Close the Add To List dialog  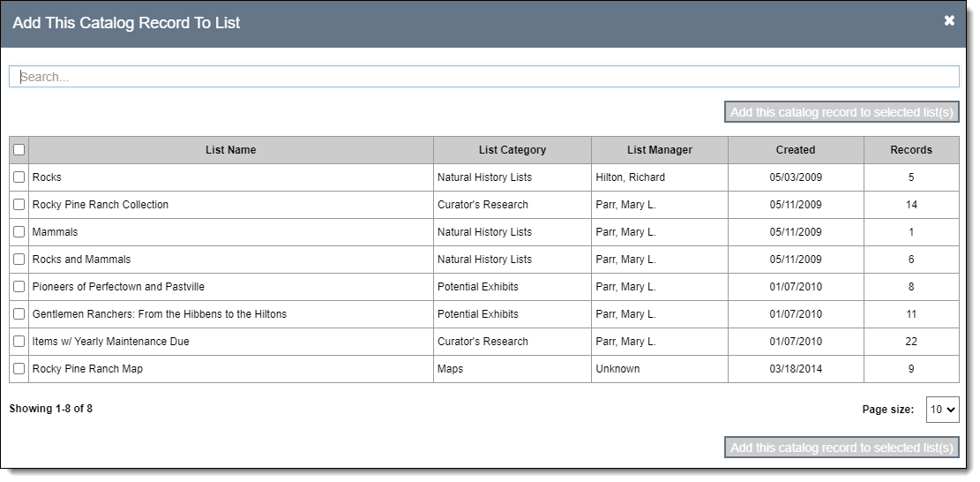949,20
